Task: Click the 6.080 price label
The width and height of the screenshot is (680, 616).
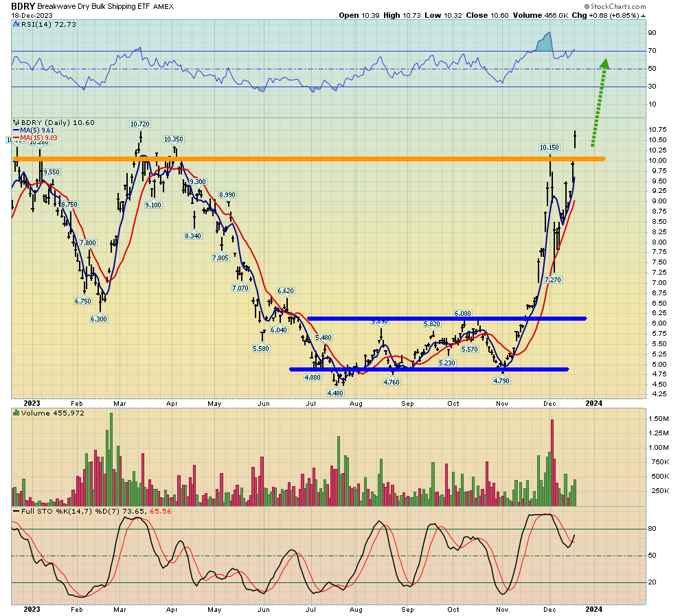Action: click(x=463, y=314)
